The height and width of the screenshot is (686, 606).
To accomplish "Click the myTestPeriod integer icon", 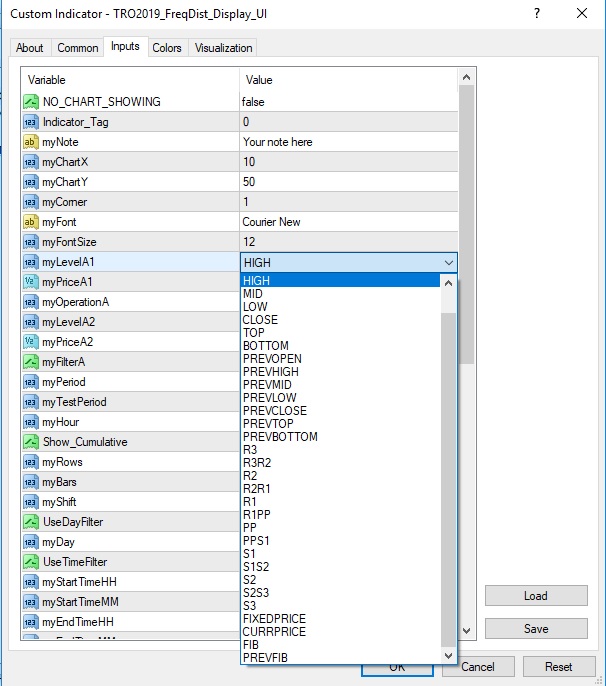I will point(31,402).
